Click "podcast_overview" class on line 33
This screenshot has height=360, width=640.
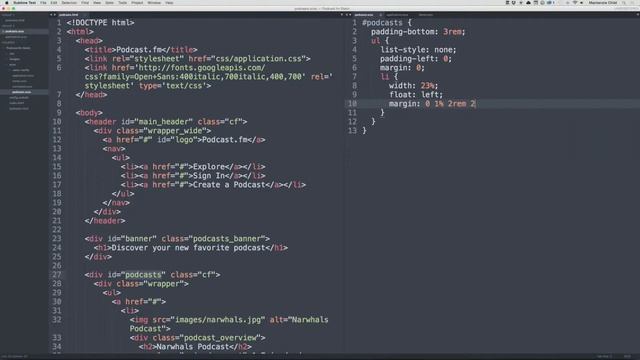coord(220,338)
